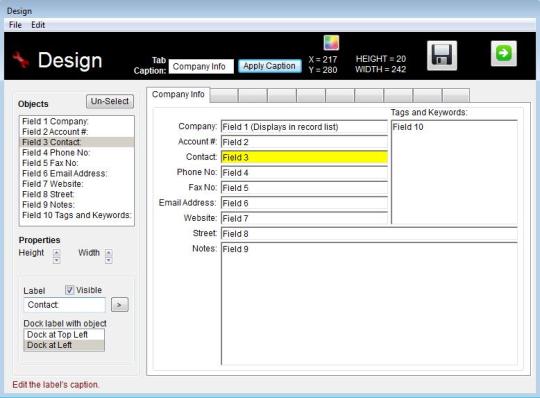Click the Field 8 Street text box

(369, 234)
